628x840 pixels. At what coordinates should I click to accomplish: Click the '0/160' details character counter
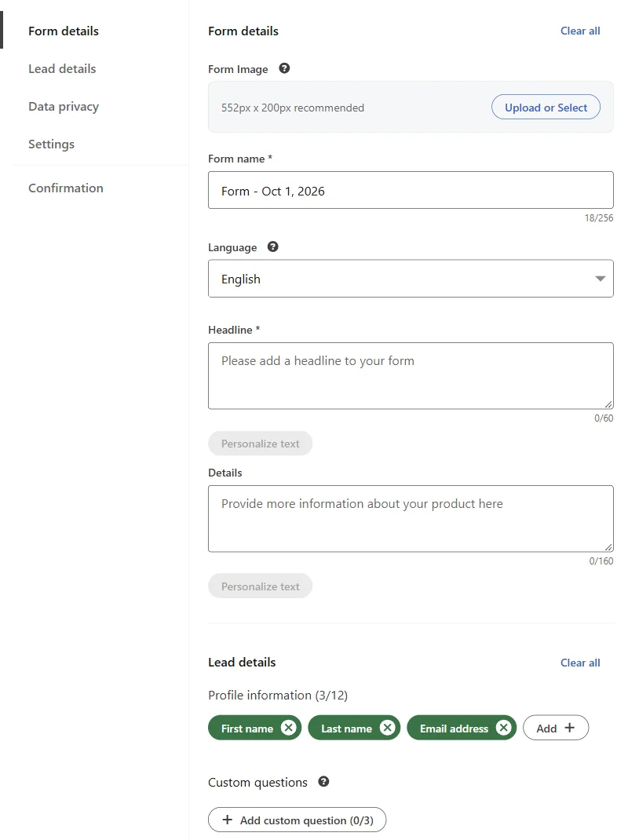601,561
